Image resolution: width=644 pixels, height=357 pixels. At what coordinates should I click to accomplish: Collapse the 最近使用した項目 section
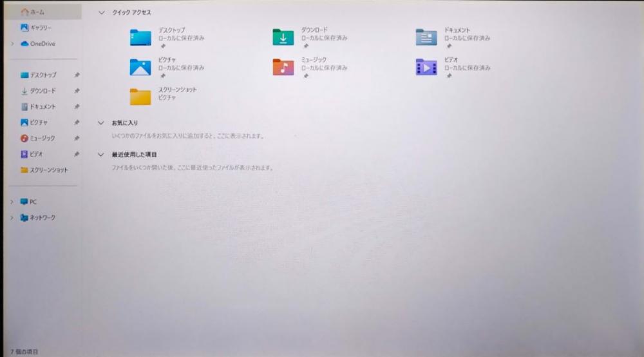tap(101, 155)
